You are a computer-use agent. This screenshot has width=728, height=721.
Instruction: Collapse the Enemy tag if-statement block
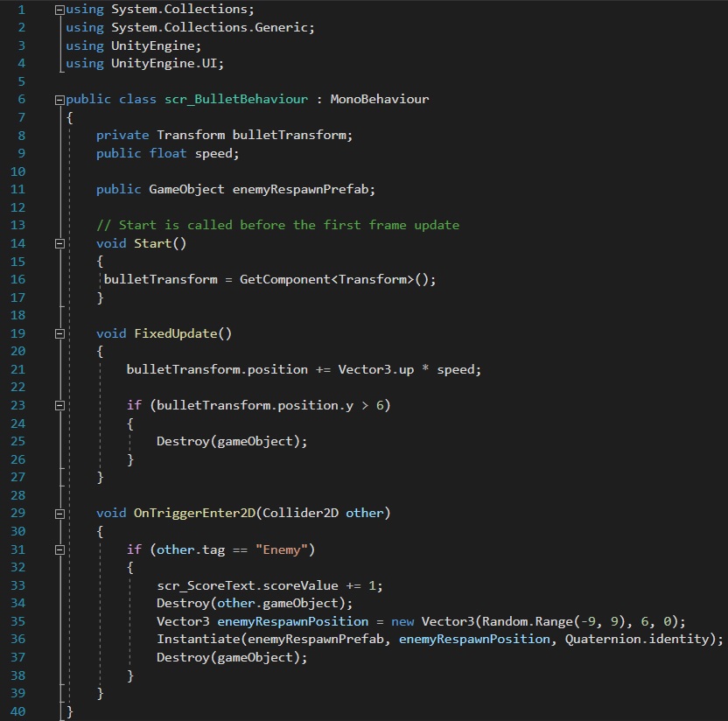[59, 549]
